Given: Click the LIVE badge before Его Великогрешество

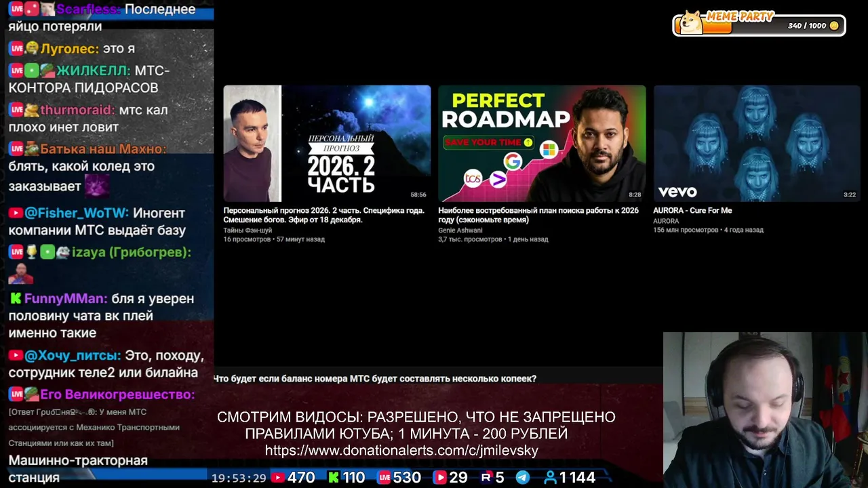Looking at the screenshot, I should (16, 394).
